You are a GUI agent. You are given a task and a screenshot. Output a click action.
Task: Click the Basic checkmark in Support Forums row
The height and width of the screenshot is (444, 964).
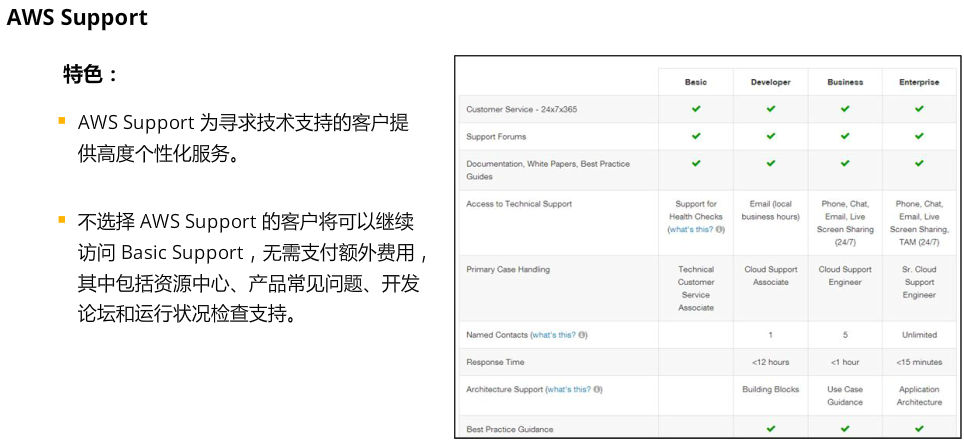(x=696, y=136)
